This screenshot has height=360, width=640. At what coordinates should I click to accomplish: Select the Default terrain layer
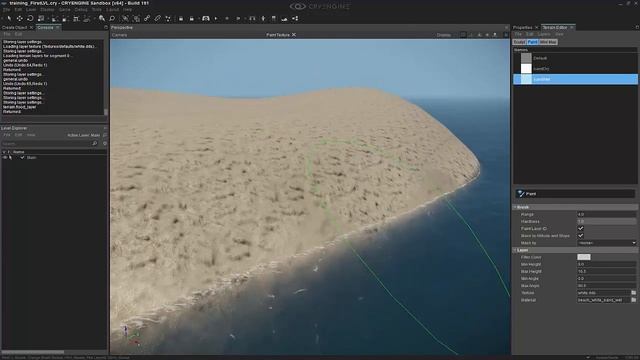point(575,58)
